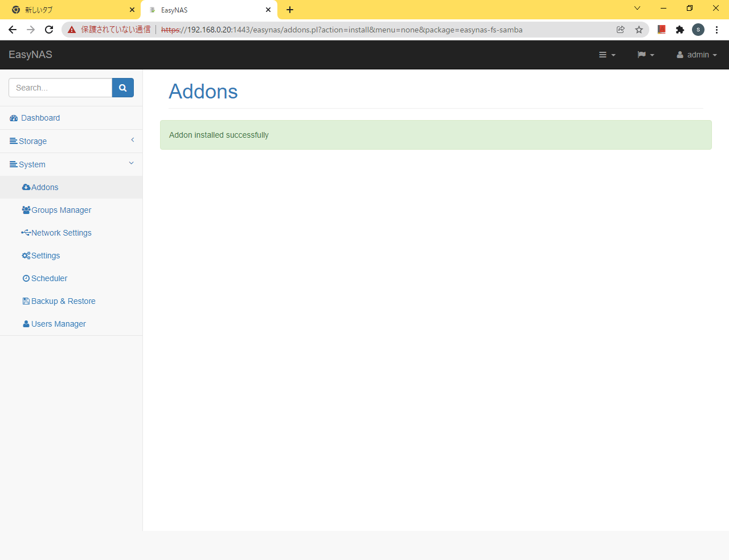The height and width of the screenshot is (560, 729).
Task: Bookmark this page with the star icon
Action: (x=639, y=30)
